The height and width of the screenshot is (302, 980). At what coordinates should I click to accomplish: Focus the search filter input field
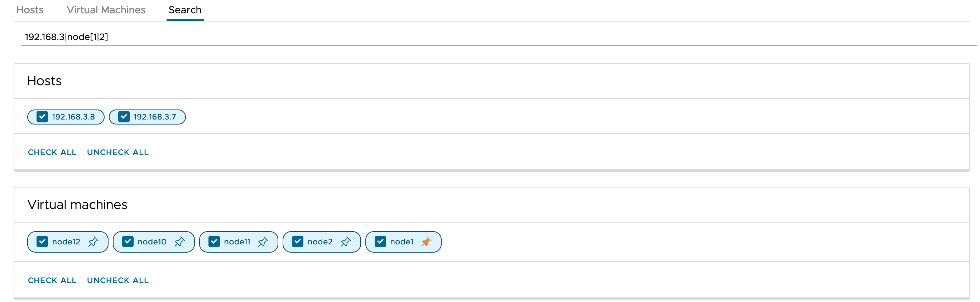tap(498, 37)
